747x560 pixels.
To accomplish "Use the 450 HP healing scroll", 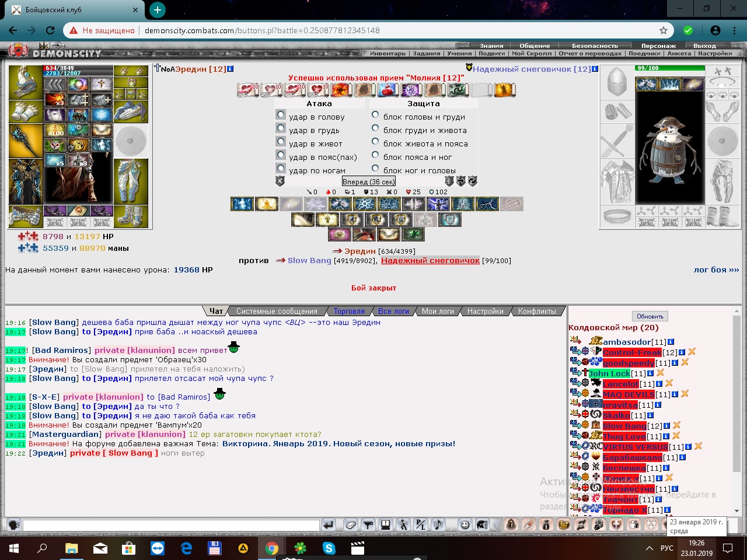I will click(x=271, y=90).
